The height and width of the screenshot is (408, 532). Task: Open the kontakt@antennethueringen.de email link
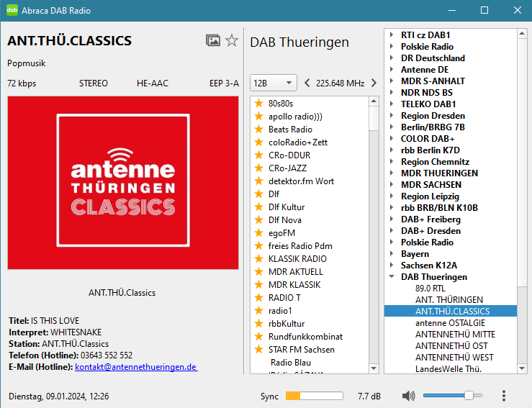(x=135, y=367)
